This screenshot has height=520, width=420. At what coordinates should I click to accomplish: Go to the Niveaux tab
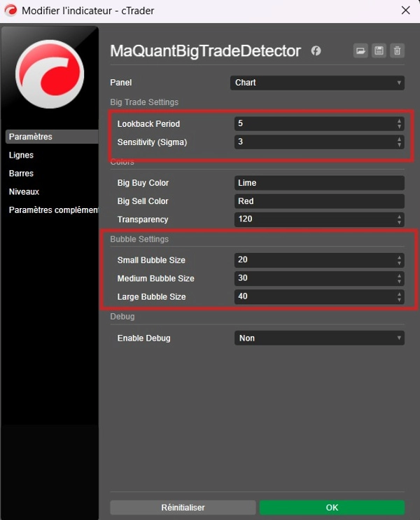point(24,192)
